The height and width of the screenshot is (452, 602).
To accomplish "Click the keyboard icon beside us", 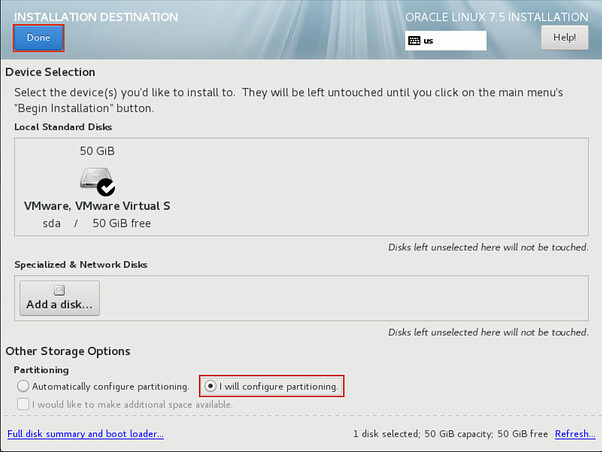I will pos(414,41).
